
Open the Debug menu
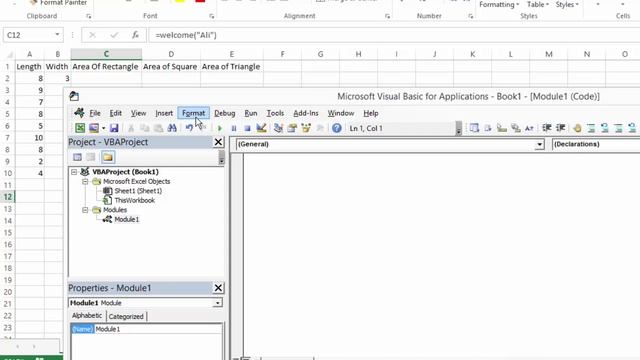pyautogui.click(x=225, y=113)
